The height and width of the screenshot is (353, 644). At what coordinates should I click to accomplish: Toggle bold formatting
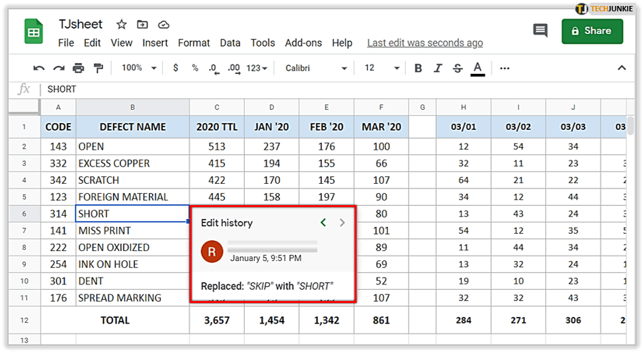point(418,68)
